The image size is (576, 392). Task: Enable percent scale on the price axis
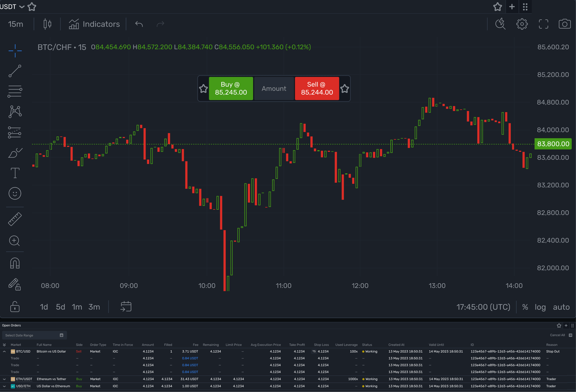525,307
